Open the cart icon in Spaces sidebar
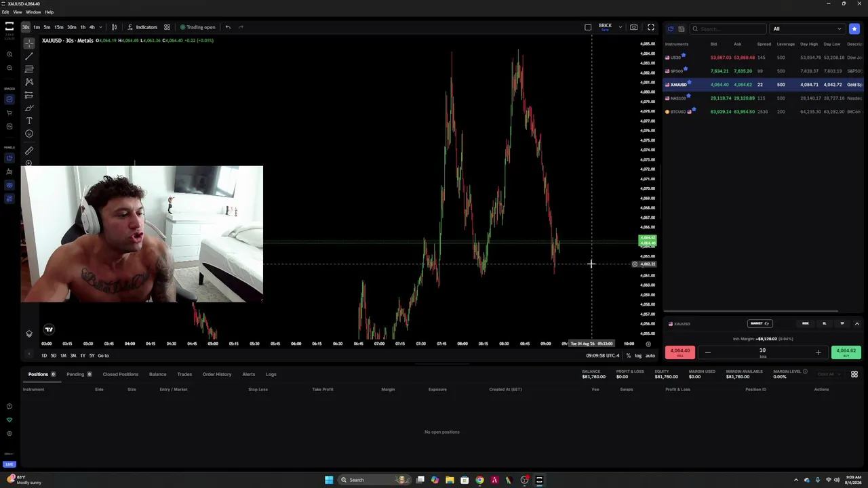 9,113
